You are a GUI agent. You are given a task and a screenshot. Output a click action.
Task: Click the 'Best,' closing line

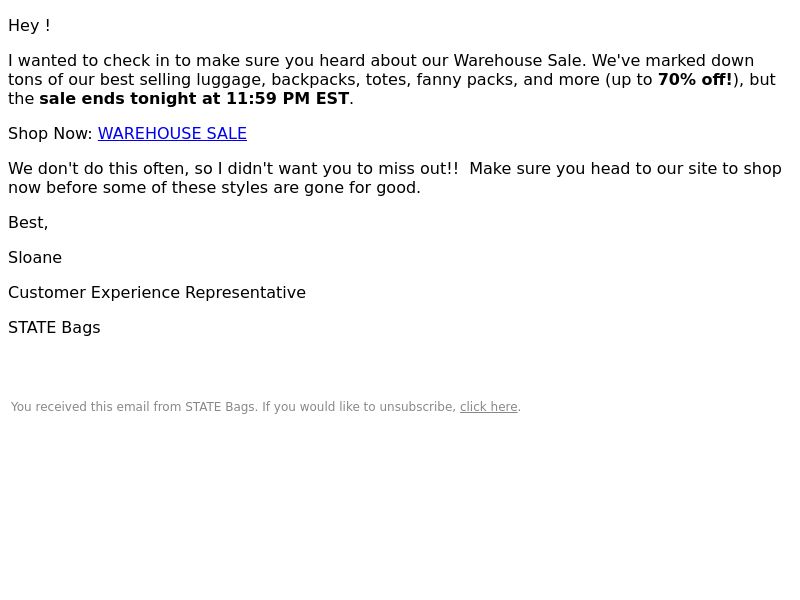pos(28,223)
